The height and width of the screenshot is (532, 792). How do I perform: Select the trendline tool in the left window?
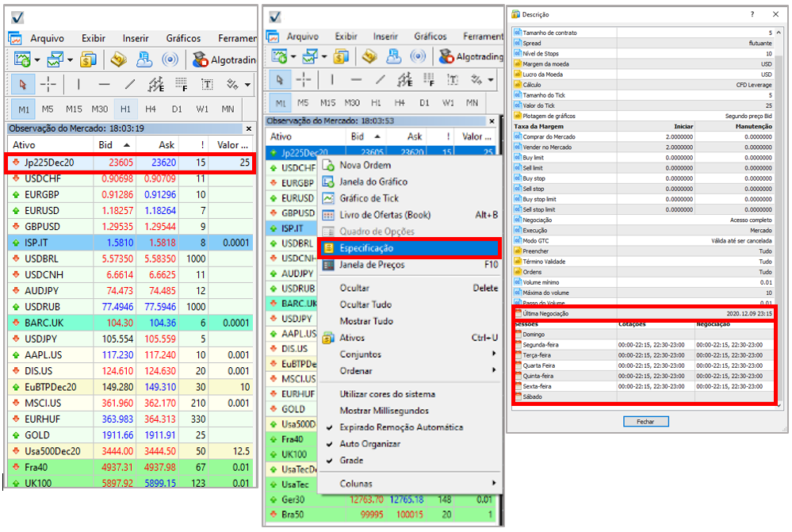click(130, 84)
